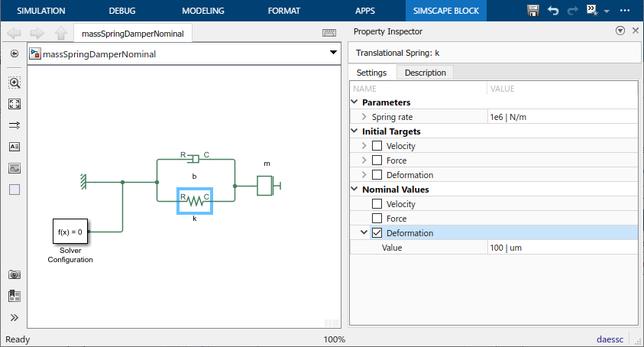Click the Undo arrow icon
Image resolution: width=644 pixels, height=347 pixels.
[552, 11]
